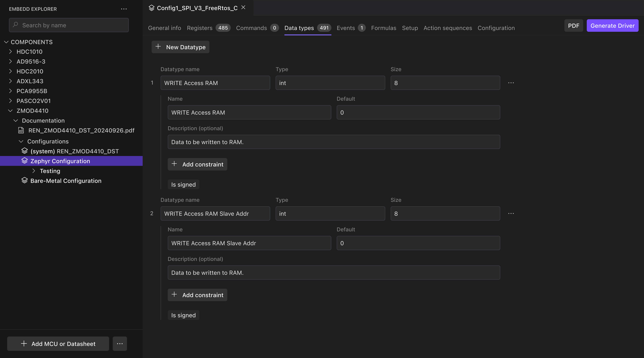Image resolution: width=644 pixels, height=358 pixels.
Task: Toggle Is signed for WRITE Access RAM
Action: click(183, 185)
